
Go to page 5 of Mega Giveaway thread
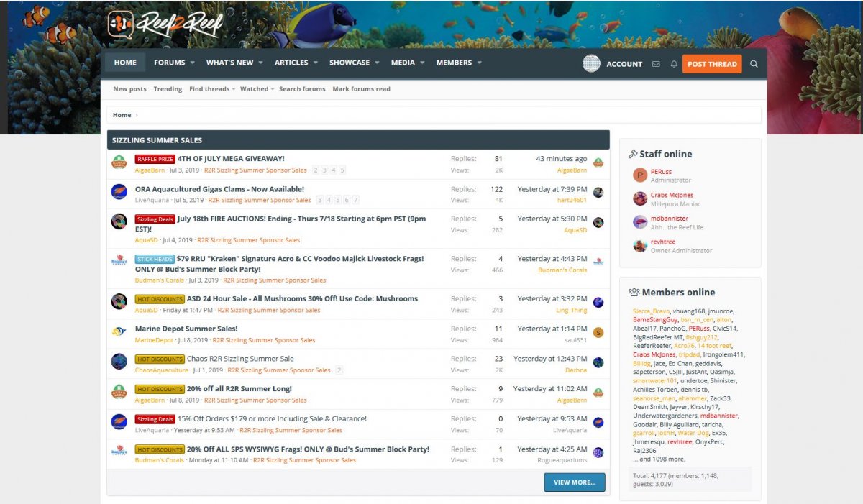pos(342,170)
